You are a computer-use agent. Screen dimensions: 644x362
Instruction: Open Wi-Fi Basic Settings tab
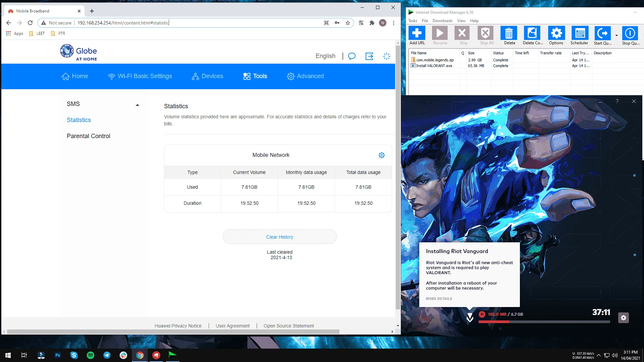point(140,76)
